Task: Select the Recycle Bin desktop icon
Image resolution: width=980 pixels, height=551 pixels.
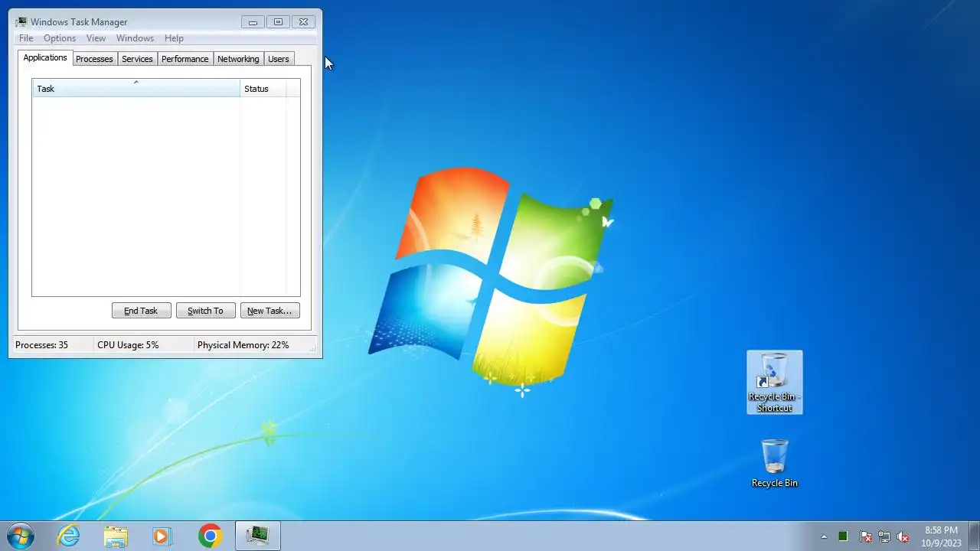Action: 775,462
